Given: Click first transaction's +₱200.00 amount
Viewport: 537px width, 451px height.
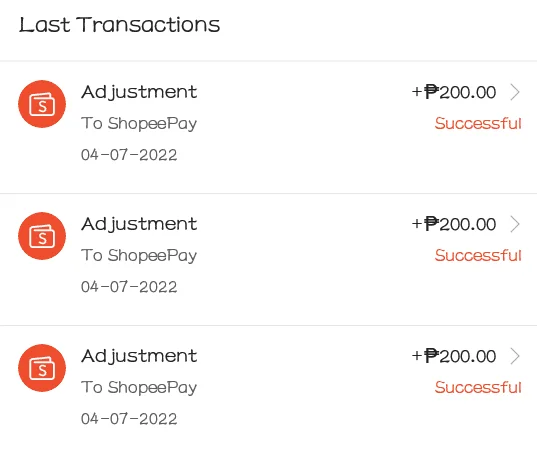Looking at the screenshot, I should coord(454,92).
